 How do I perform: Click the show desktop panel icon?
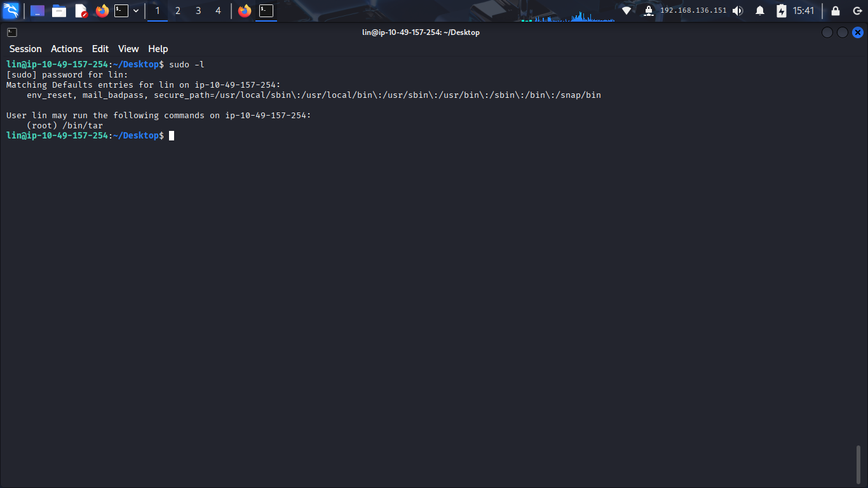(x=37, y=11)
